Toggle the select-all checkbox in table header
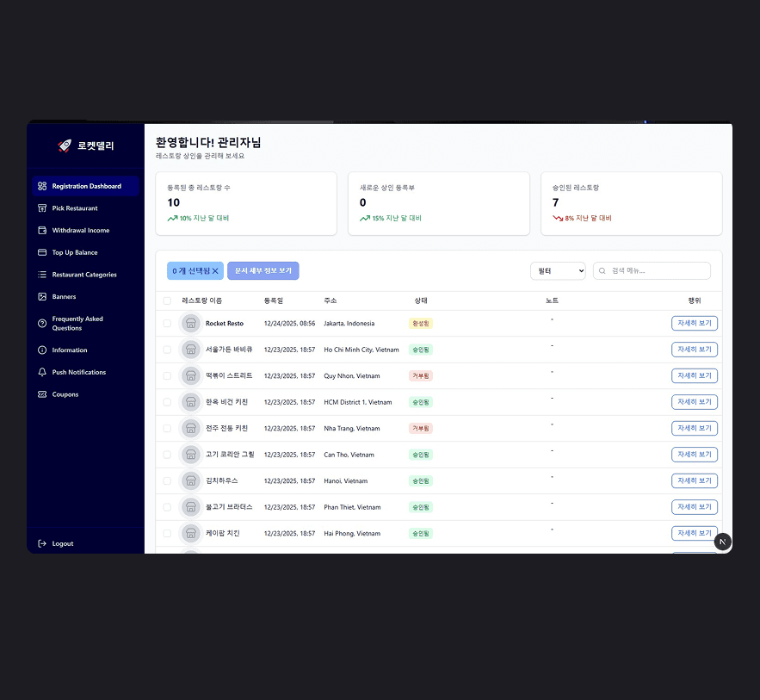This screenshot has height=700, width=760. click(x=167, y=301)
